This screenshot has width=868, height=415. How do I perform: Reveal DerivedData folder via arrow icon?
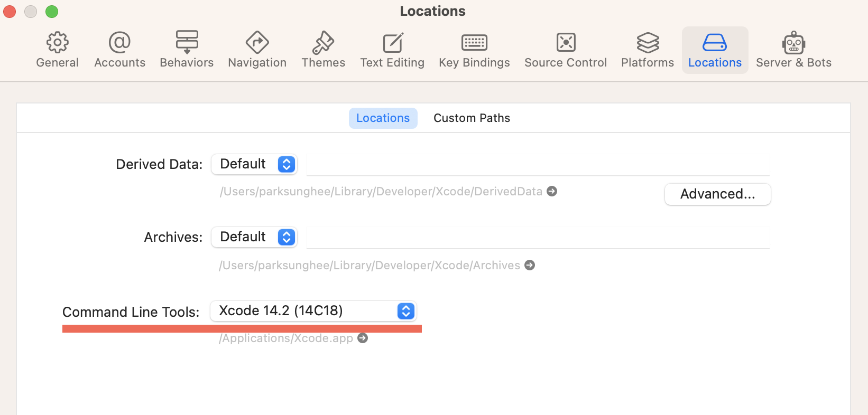(x=552, y=191)
